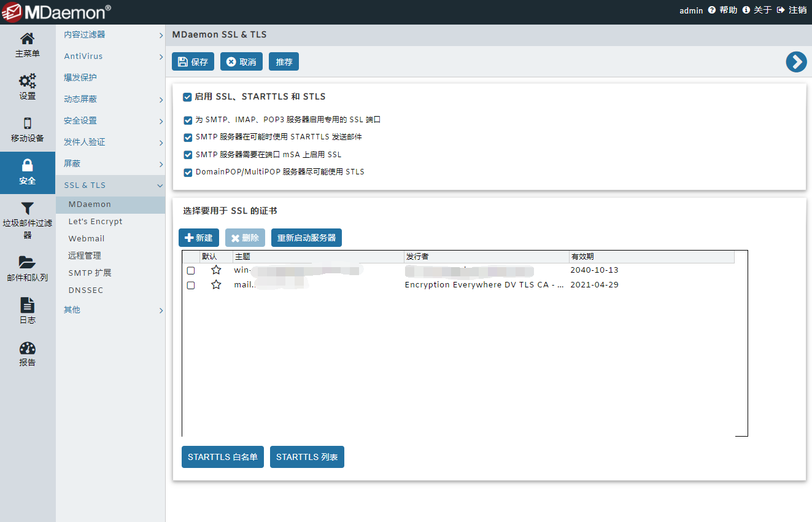This screenshot has width=812, height=522.
Task: Toggle dedicated SSL ports for SMTP、IMAP、POP3
Action: (x=188, y=120)
